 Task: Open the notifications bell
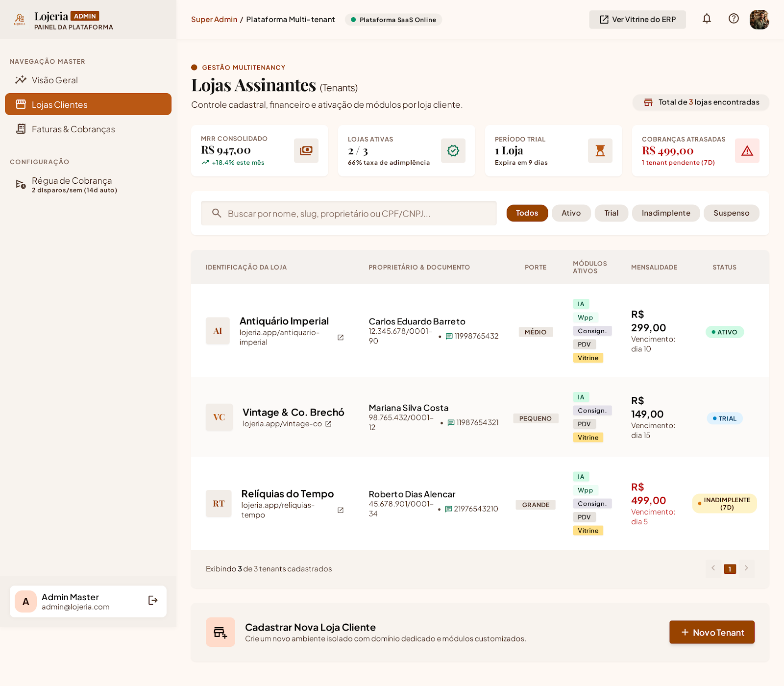point(707,19)
